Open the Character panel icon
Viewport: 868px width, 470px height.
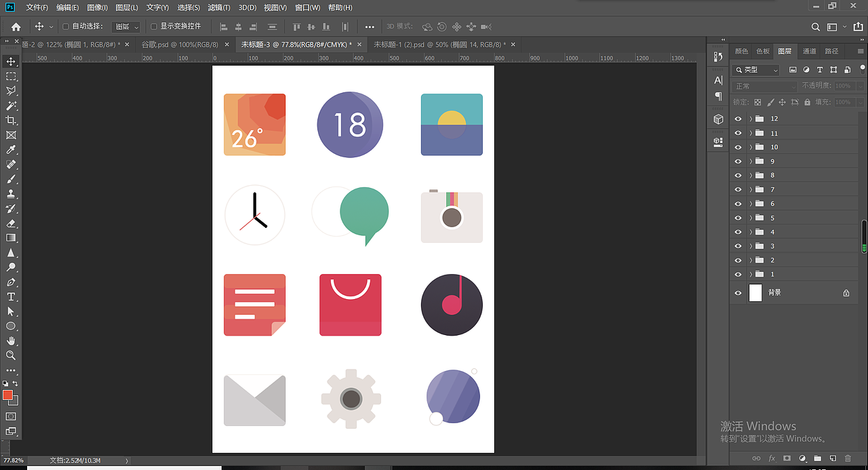pos(718,80)
